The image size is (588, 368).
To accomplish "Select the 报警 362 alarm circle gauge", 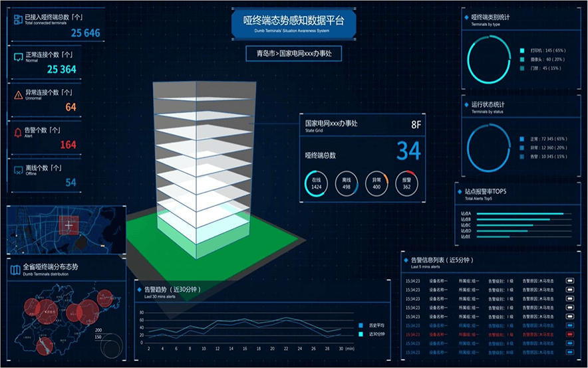I will pyautogui.click(x=406, y=185).
